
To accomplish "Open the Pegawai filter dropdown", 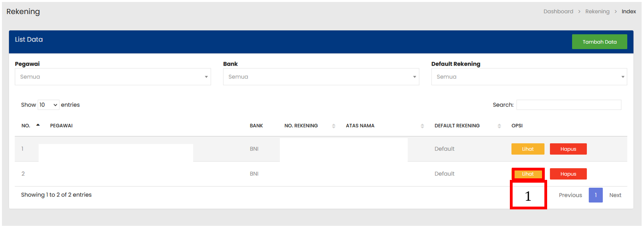I will pyautogui.click(x=113, y=77).
